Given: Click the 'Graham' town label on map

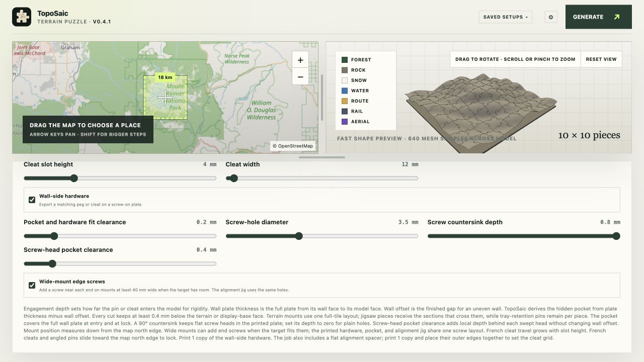Looking at the screenshot, I should coord(70,48).
